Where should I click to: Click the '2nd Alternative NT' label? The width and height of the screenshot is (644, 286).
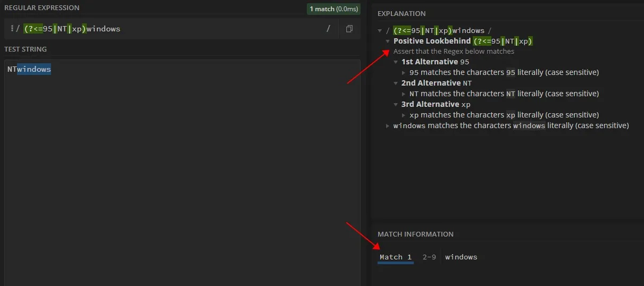coord(437,83)
